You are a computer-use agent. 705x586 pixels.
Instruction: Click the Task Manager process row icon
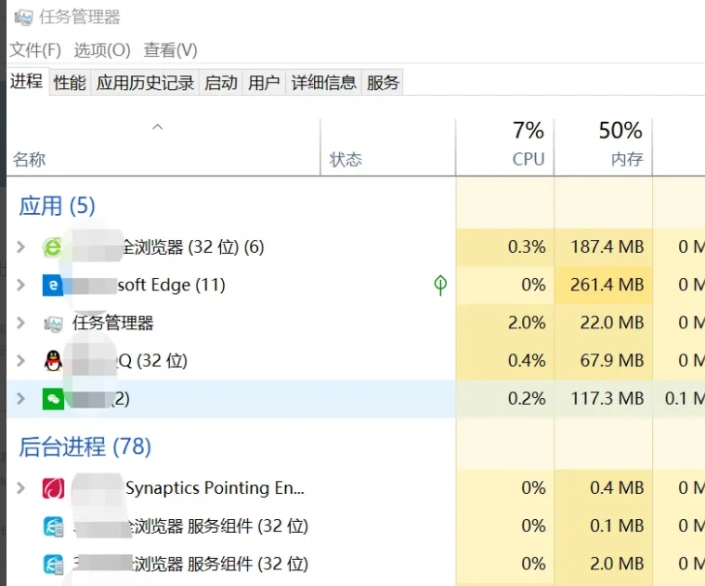[x=52, y=323]
